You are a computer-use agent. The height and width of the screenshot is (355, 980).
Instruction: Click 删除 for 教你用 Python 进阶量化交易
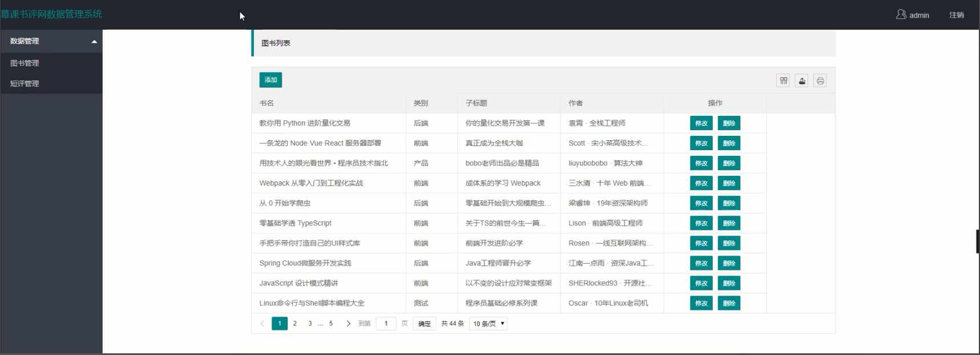pos(729,123)
